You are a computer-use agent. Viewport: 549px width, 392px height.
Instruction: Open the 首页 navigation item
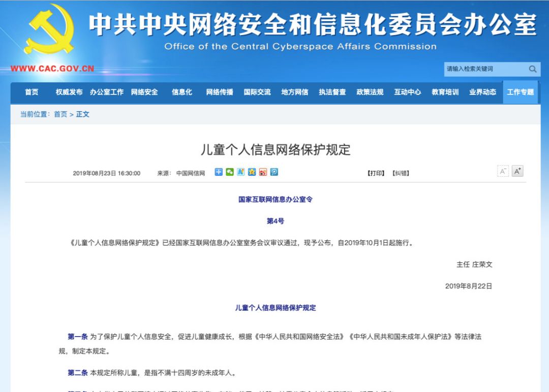coord(32,92)
